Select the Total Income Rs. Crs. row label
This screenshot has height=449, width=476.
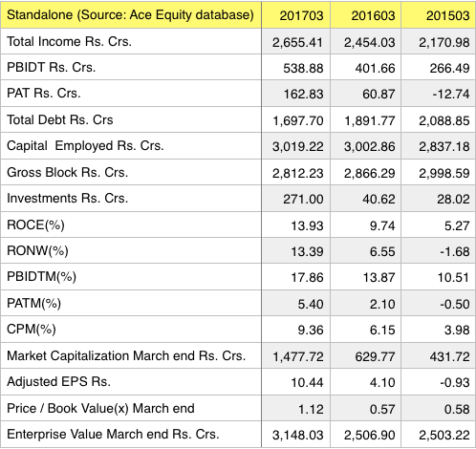click(69, 42)
